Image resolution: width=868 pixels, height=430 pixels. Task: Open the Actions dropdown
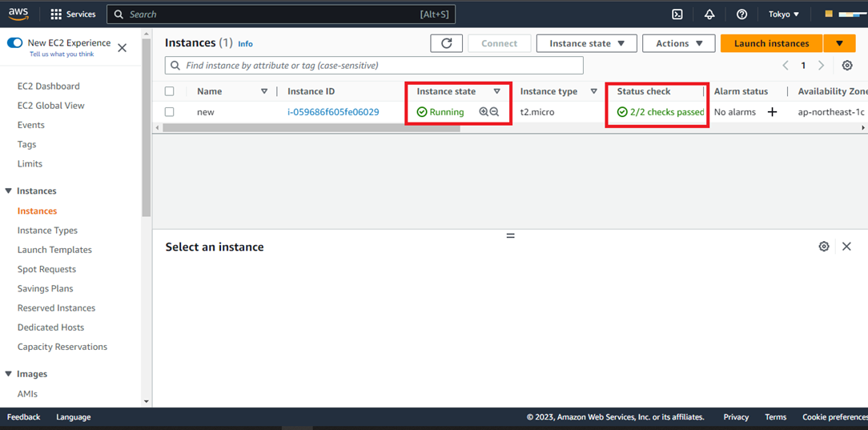(679, 43)
